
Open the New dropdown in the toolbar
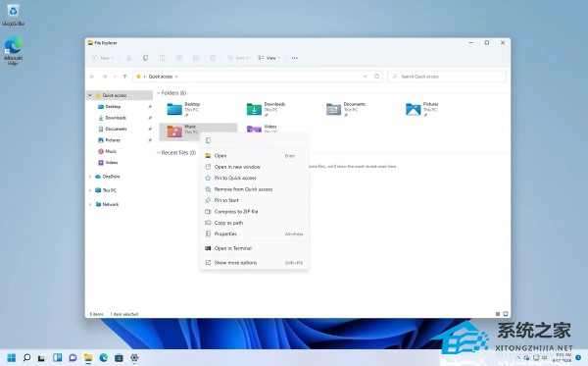point(103,58)
